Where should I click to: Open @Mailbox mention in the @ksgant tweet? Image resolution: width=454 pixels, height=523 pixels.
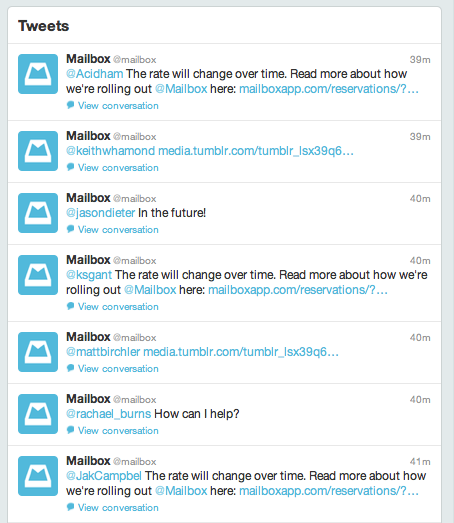(150, 290)
